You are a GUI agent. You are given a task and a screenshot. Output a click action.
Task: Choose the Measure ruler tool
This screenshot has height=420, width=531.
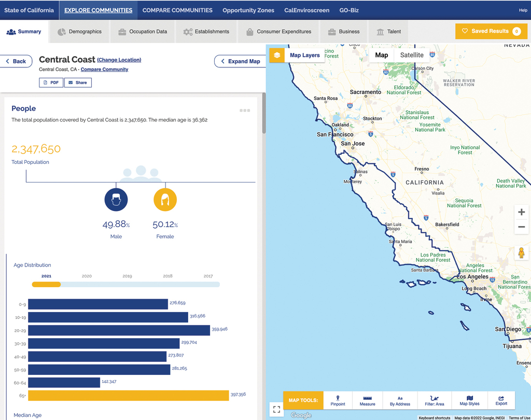[x=368, y=401]
